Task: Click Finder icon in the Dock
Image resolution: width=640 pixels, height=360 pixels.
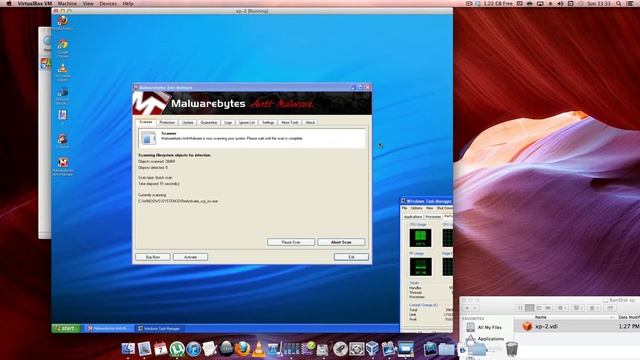Action: pos(128,349)
